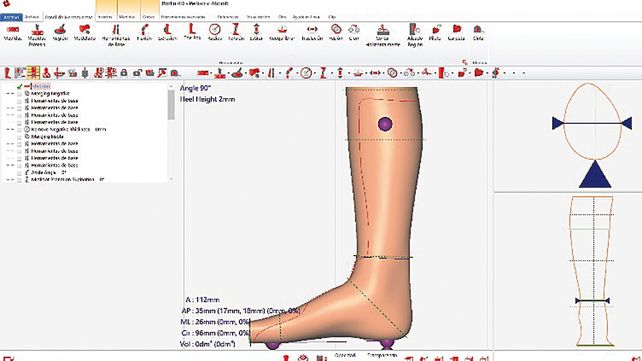Click the Angle 90° label in the viewport
Image resolution: width=642 pixels, height=361 pixels.
click(195, 88)
